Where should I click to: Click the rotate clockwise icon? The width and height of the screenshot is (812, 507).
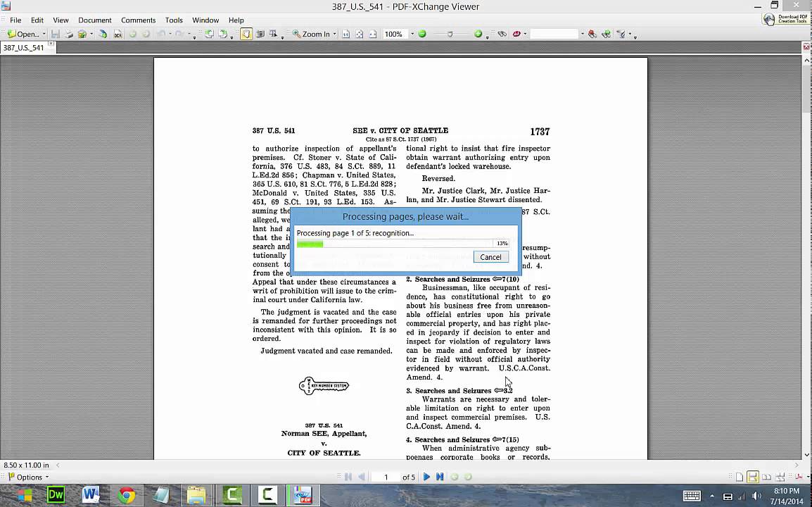tap(223, 34)
